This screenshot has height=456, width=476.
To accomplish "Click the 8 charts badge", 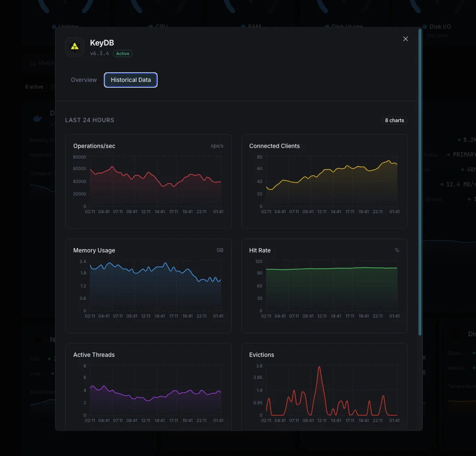I will [394, 120].
